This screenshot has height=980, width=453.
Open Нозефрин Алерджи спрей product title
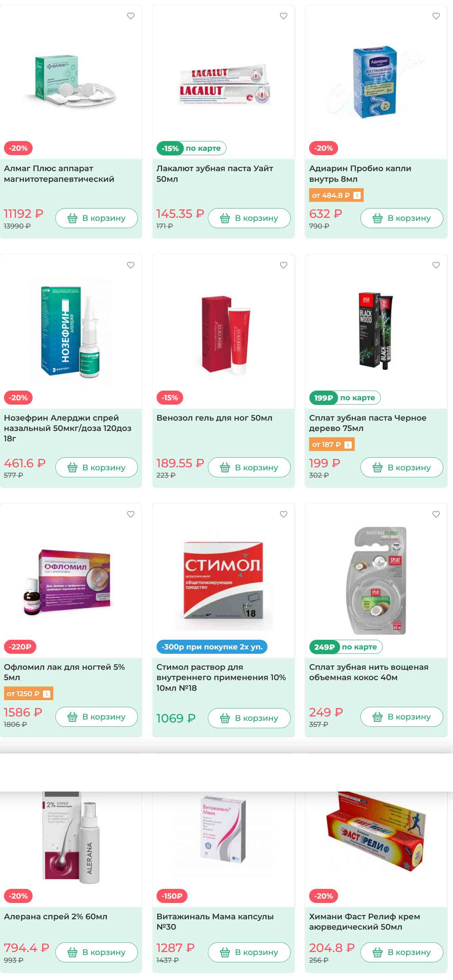(68, 428)
